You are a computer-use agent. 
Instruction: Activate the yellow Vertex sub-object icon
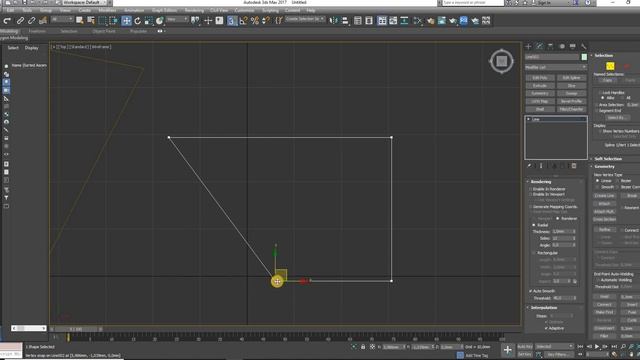point(610,66)
